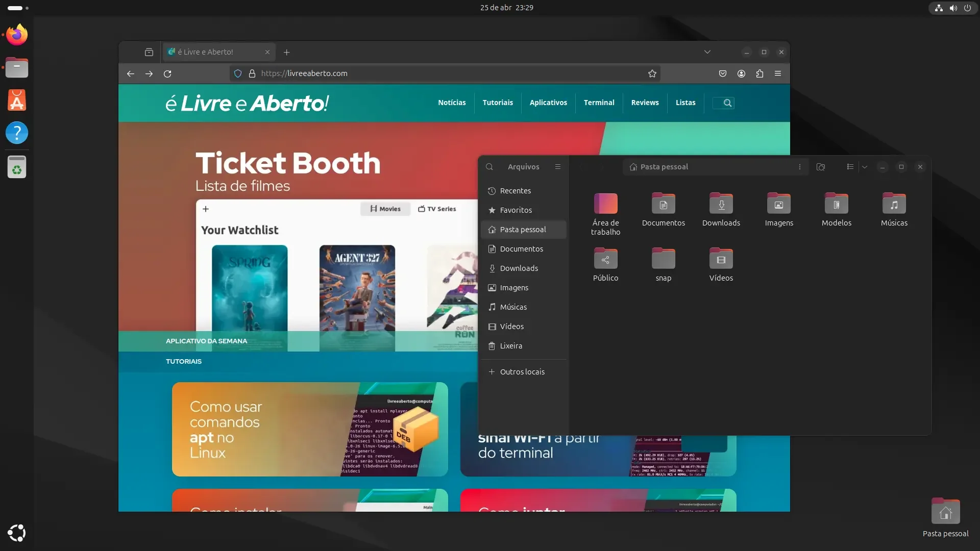This screenshot has width=980, height=551.
Task: Close the 'é Livre e Aberto!' tab
Action: [267, 52]
